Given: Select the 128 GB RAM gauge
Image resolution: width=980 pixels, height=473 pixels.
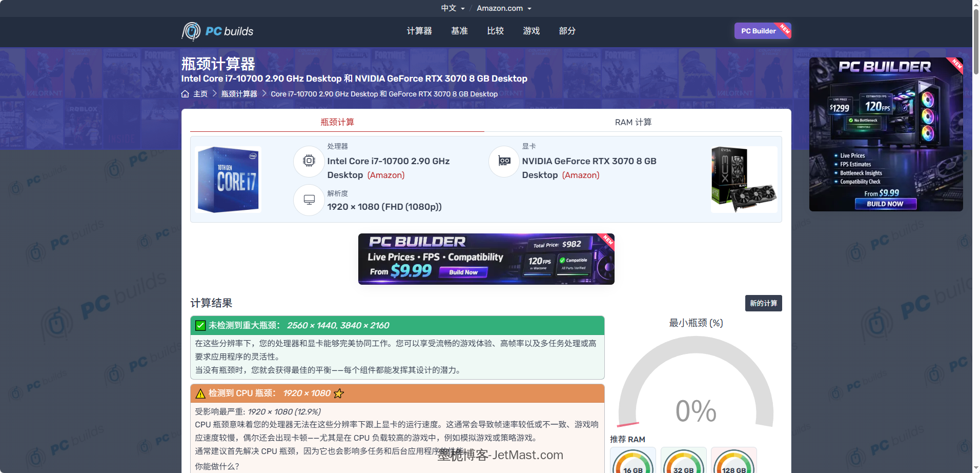Looking at the screenshot, I should coord(734,460).
